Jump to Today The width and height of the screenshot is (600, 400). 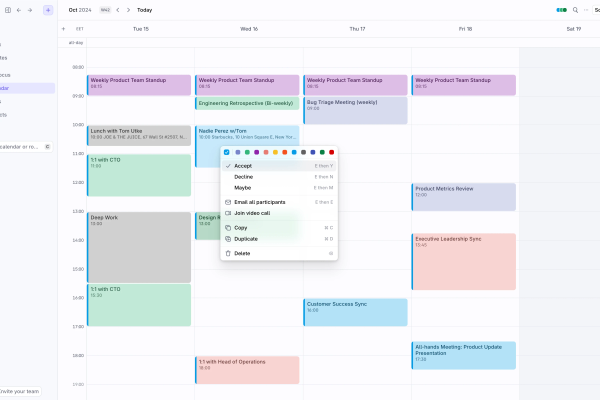(x=145, y=10)
